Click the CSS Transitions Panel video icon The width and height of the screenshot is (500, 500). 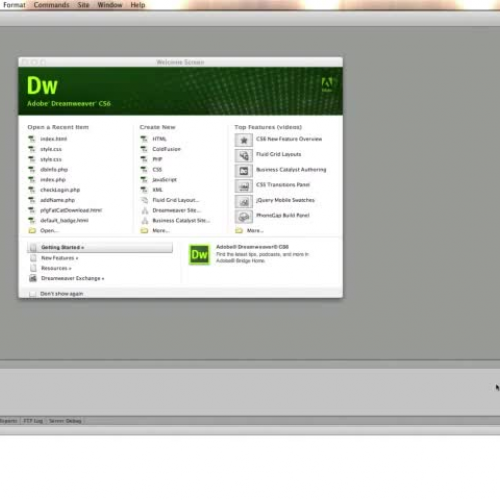[244, 186]
